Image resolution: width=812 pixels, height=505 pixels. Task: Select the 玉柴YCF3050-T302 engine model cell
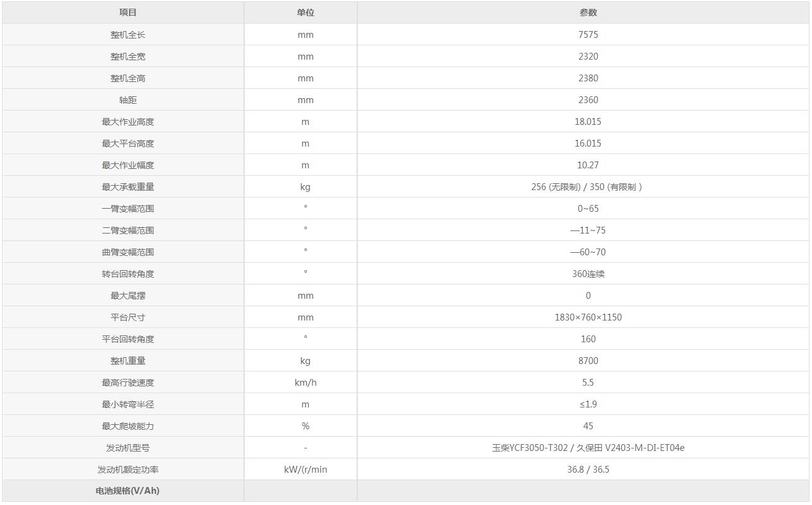pos(588,448)
